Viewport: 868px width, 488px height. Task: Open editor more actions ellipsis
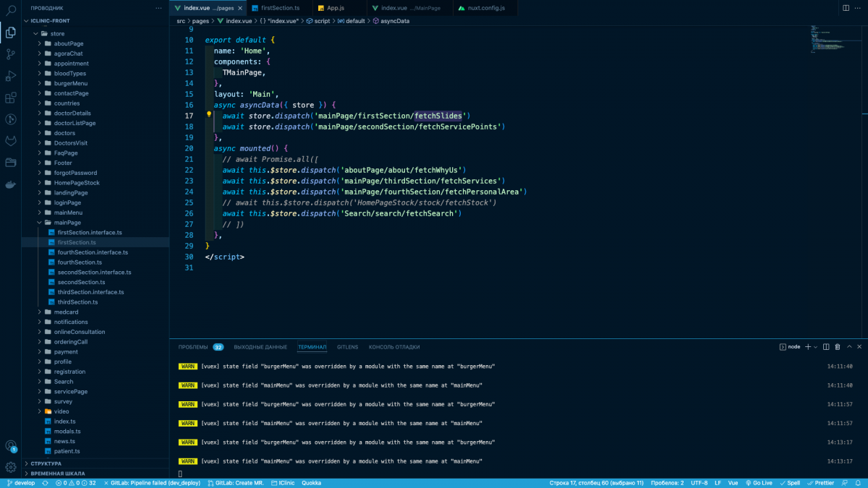click(x=858, y=8)
